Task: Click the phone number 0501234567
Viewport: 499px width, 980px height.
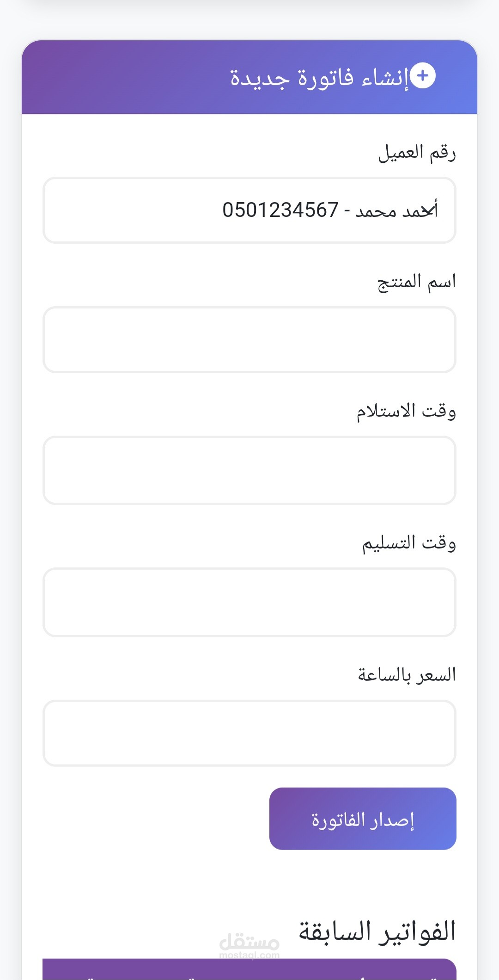Action: [280, 210]
